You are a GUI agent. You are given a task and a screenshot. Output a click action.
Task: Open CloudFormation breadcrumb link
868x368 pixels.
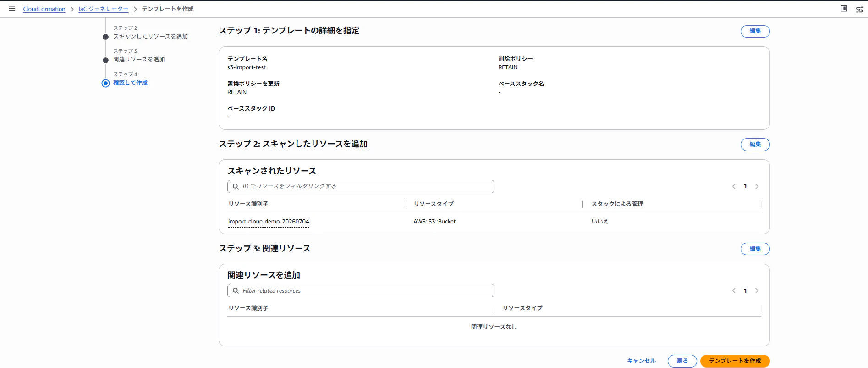pyautogui.click(x=44, y=9)
